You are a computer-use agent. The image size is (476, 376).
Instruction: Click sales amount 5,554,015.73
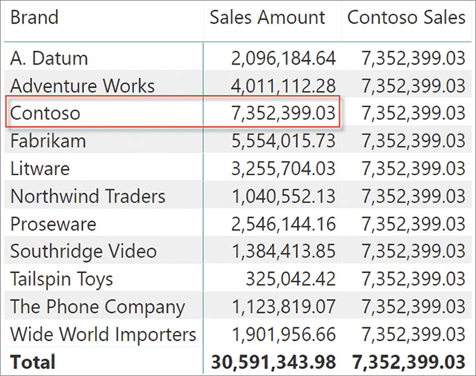coord(283,141)
